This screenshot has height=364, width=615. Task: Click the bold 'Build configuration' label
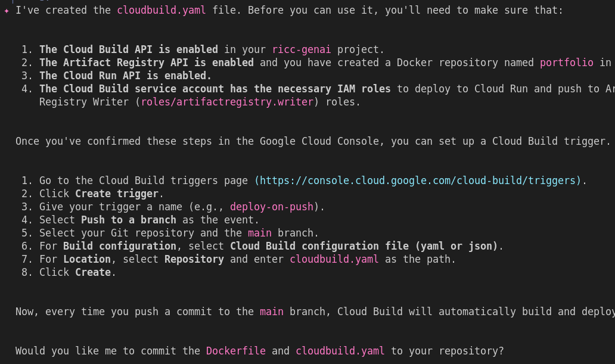click(x=119, y=246)
